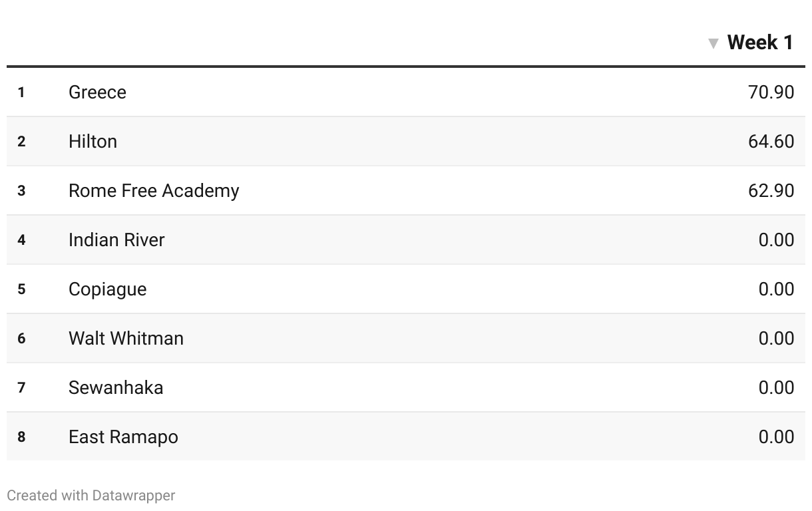The height and width of the screenshot is (511, 812).
Task: Select the Walt Whitman entry
Action: 126,338
